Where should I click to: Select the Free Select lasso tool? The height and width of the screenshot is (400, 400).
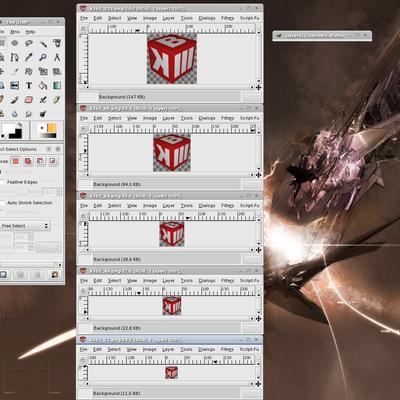click(x=29, y=43)
